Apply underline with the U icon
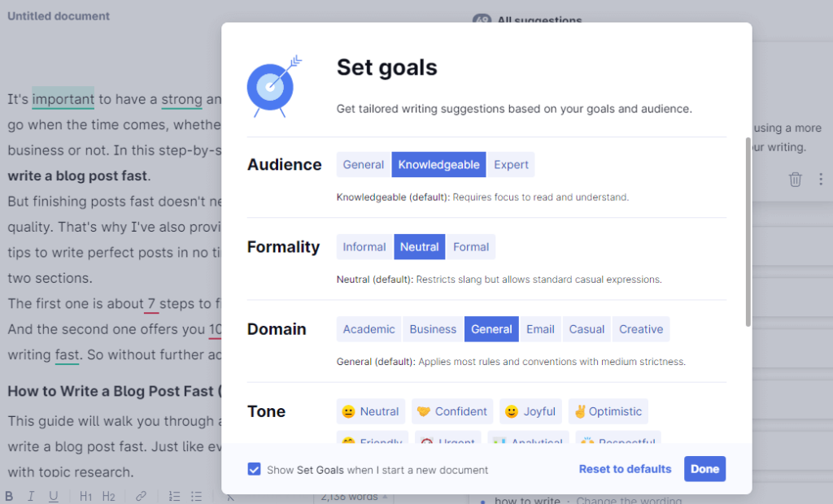Viewport: 833px width, 504px height. pyautogui.click(x=53, y=497)
